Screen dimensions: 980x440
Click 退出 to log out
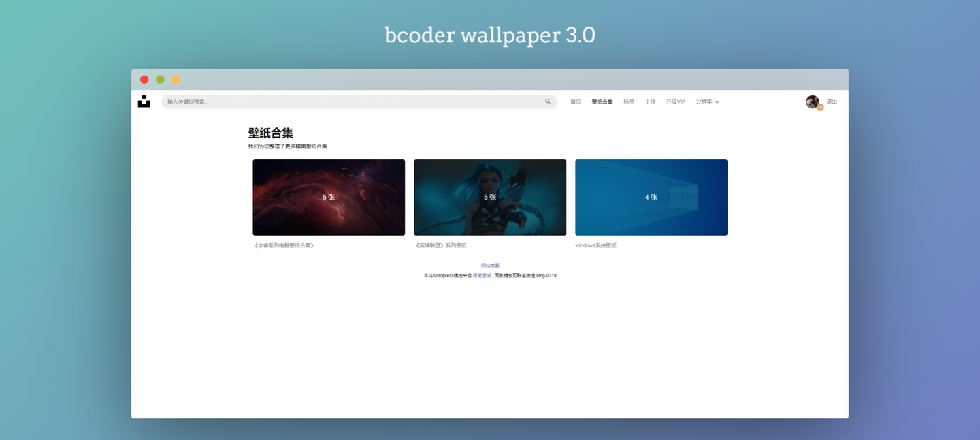(832, 102)
